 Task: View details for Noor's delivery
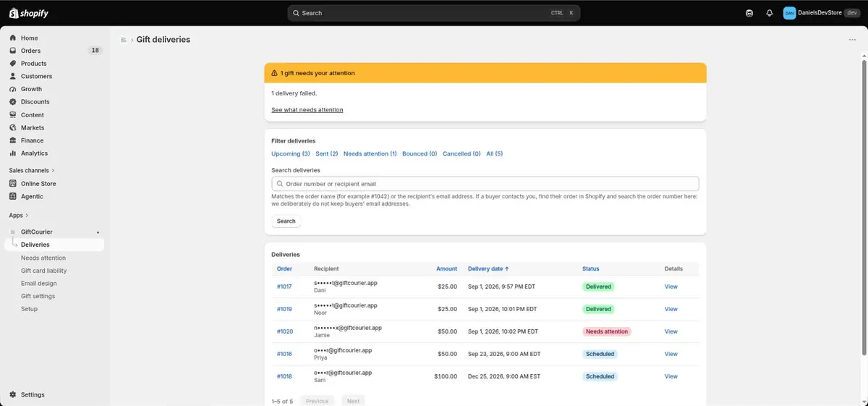pos(671,309)
